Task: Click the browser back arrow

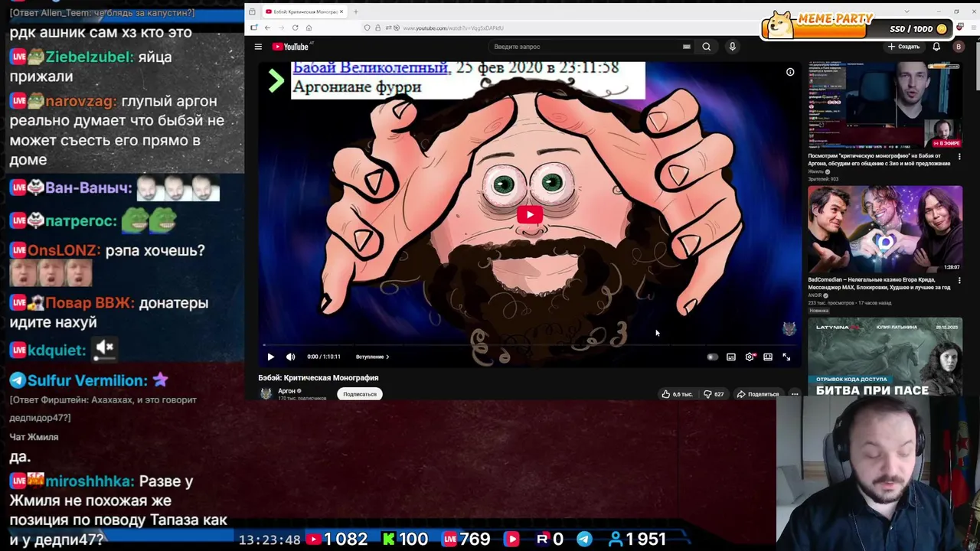Action: pos(267,28)
